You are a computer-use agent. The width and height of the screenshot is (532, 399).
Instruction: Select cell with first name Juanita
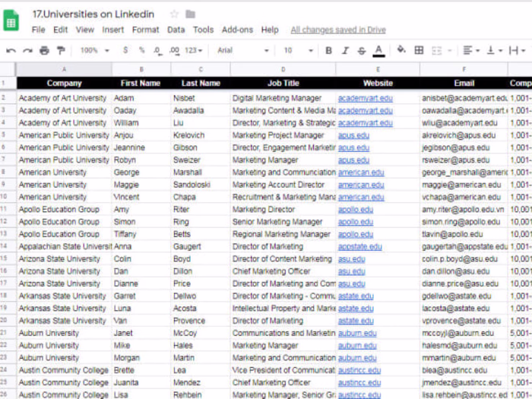click(x=141, y=383)
